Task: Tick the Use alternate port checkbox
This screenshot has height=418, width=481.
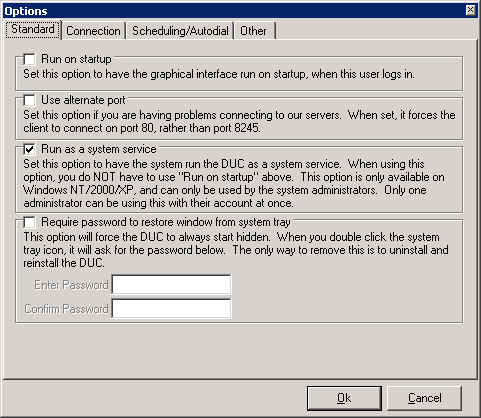Action: point(29,100)
